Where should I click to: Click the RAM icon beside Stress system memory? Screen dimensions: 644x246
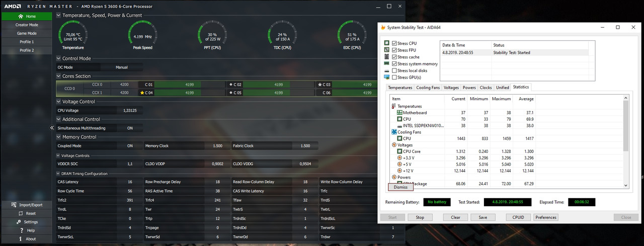point(386,64)
